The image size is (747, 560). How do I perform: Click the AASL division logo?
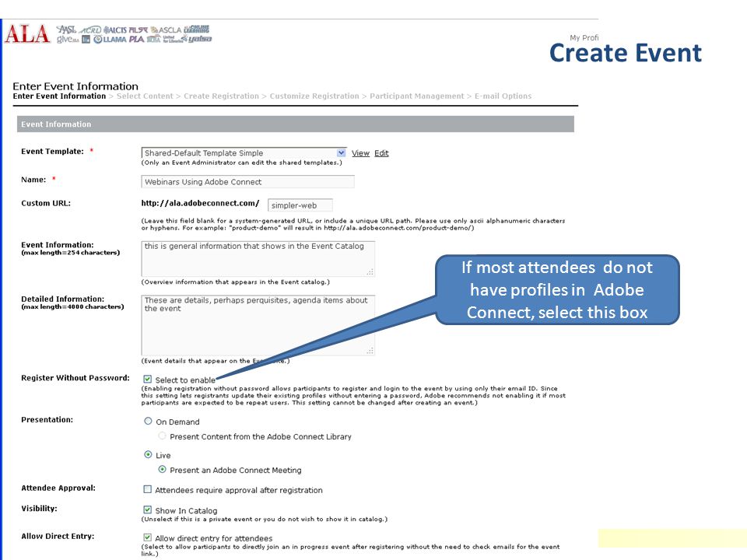66,30
